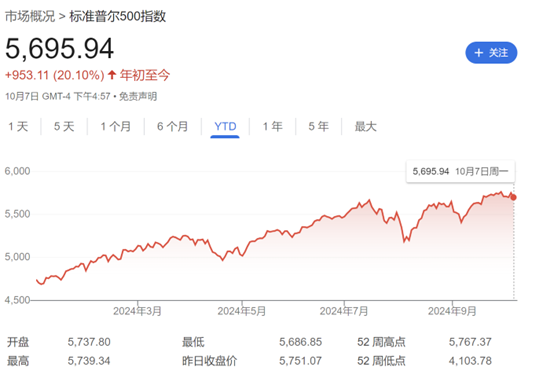Switch to the 6 个月 range tab
The height and width of the screenshot is (374, 554).
[x=172, y=126]
